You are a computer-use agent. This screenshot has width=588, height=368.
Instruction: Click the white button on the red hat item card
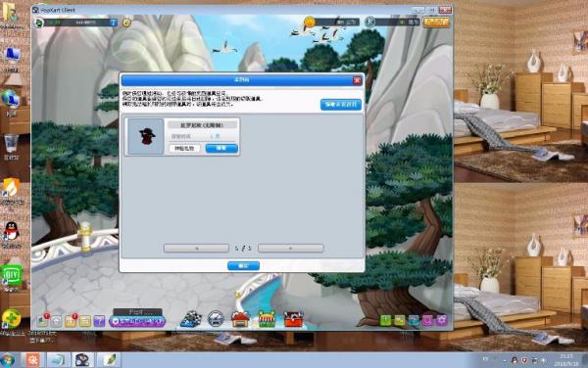pos(184,148)
